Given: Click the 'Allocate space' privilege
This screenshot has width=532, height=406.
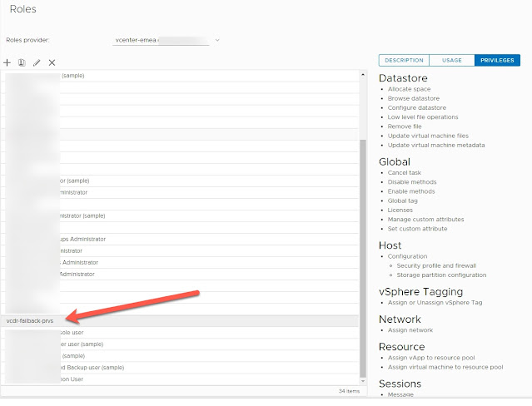Looking at the screenshot, I should (409, 89).
